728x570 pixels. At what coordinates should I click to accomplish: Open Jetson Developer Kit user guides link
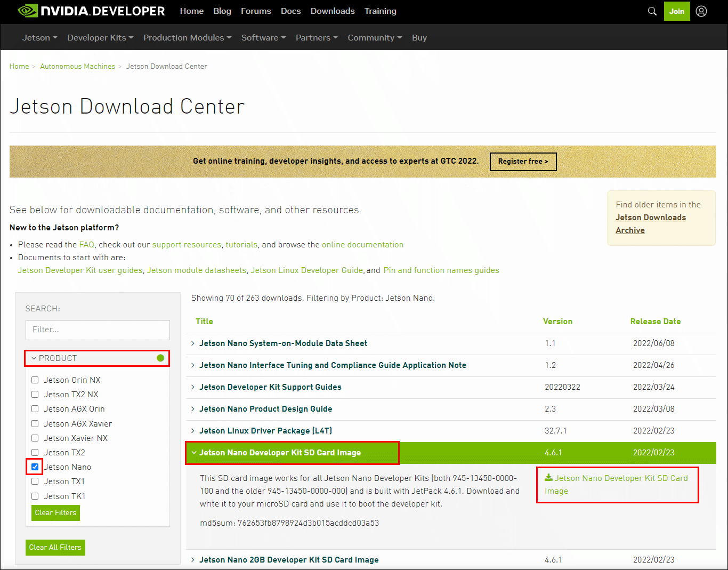[80, 270]
